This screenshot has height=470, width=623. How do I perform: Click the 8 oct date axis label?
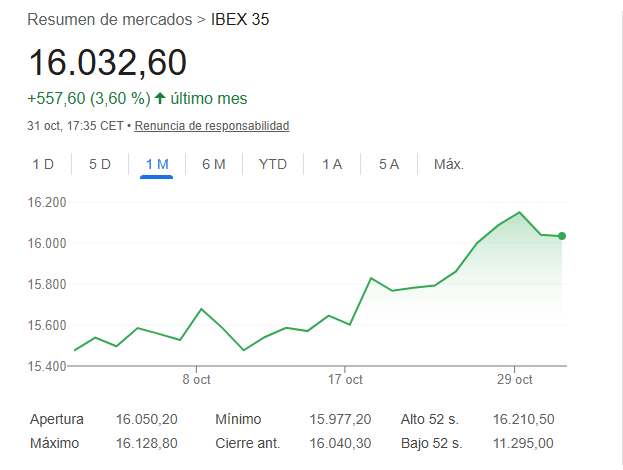click(196, 380)
